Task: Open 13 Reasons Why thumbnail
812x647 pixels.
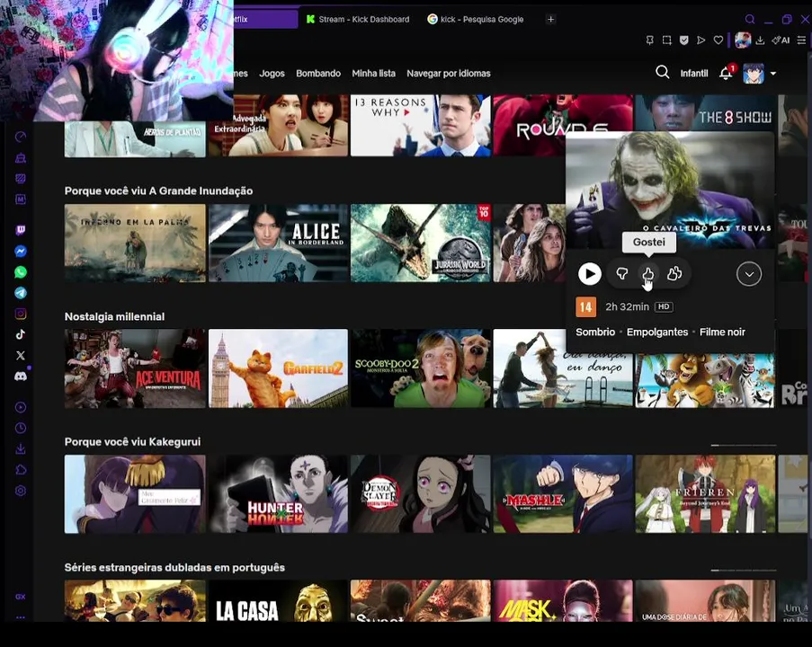Action: point(421,125)
